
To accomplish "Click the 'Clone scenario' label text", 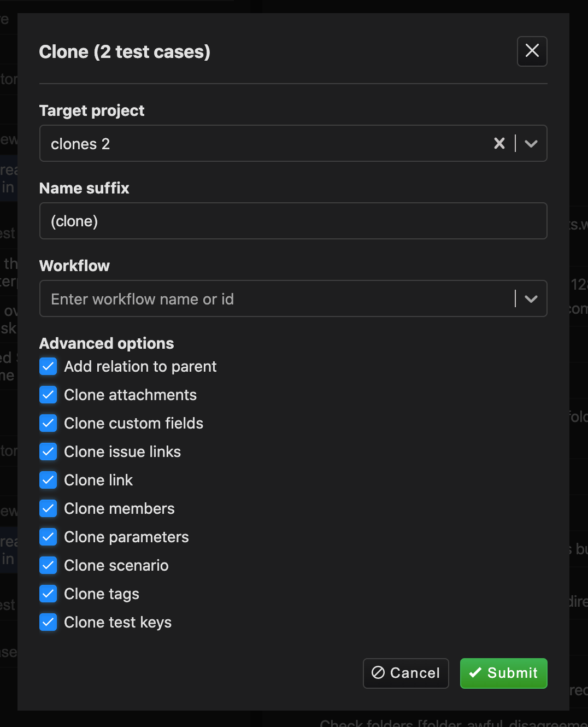I will [x=116, y=565].
